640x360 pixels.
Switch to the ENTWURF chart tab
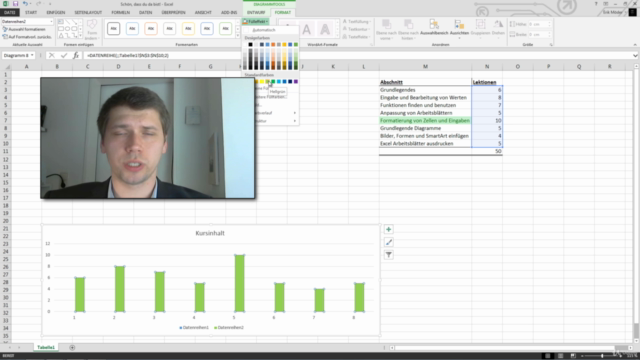[x=256, y=13]
